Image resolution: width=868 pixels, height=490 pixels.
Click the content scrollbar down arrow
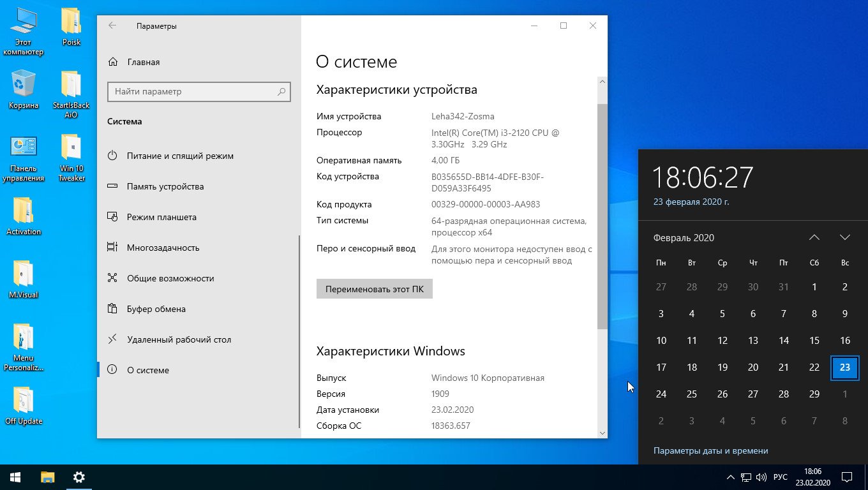(602, 433)
